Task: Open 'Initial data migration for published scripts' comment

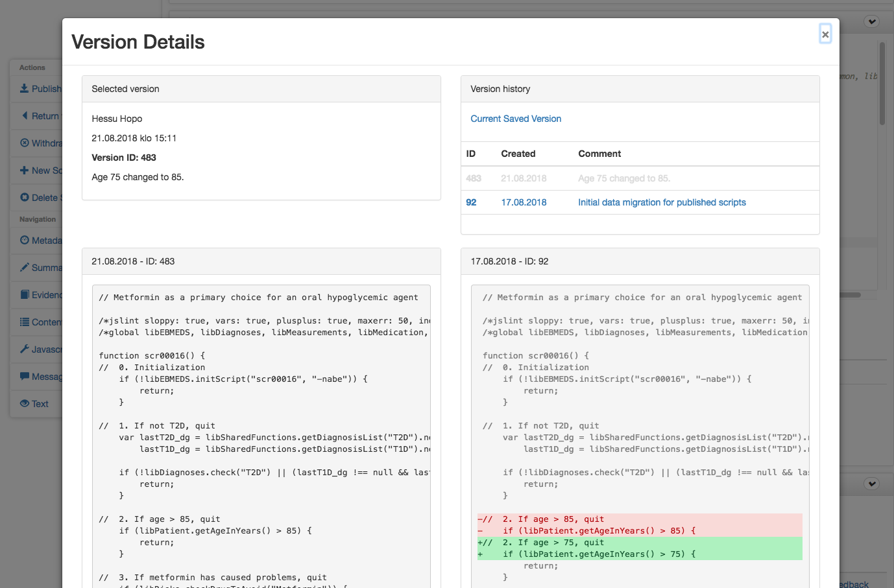Action: [662, 202]
